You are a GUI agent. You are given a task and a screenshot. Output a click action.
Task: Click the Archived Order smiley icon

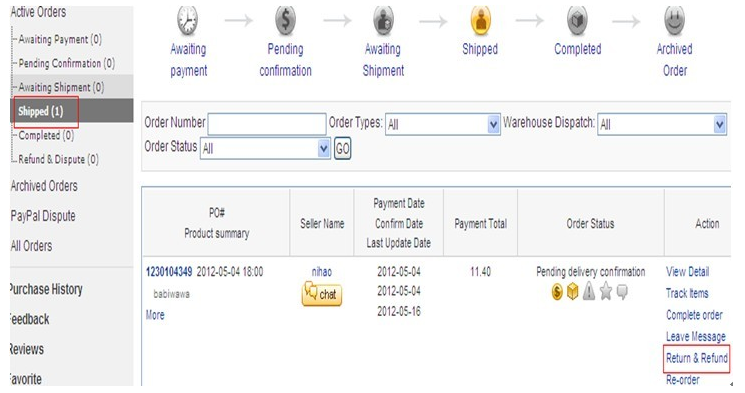[x=674, y=20]
